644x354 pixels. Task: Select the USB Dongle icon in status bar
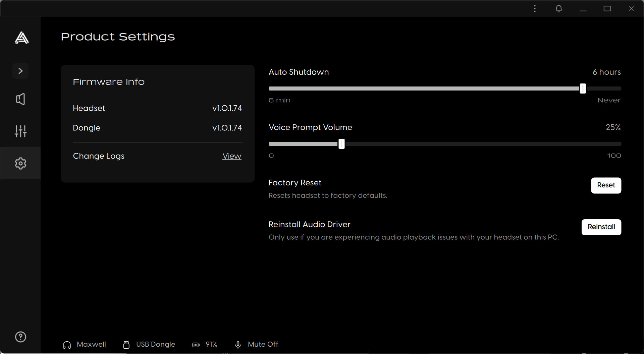pyautogui.click(x=126, y=344)
